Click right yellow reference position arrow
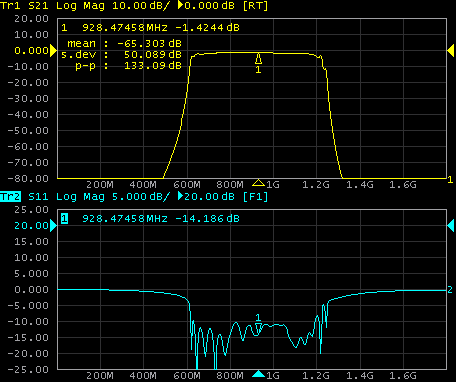The width and height of the screenshot is (456, 382). click(450, 51)
